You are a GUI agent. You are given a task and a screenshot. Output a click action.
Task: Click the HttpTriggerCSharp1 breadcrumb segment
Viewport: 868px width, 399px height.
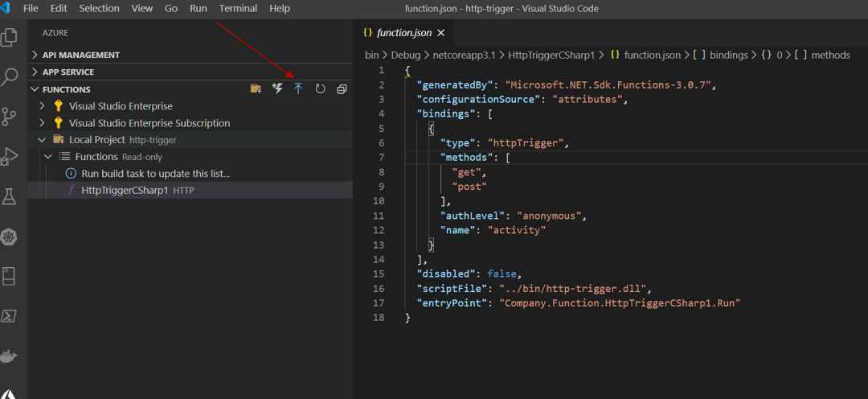[x=551, y=55]
